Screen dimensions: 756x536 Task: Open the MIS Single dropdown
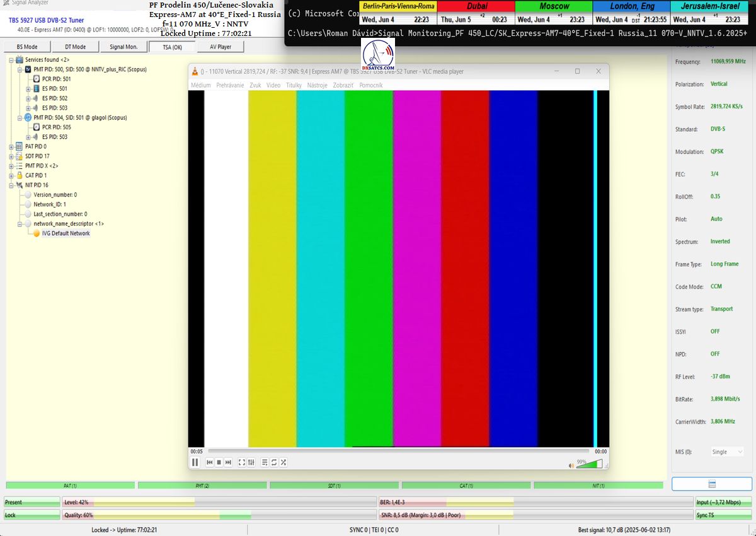(x=726, y=452)
